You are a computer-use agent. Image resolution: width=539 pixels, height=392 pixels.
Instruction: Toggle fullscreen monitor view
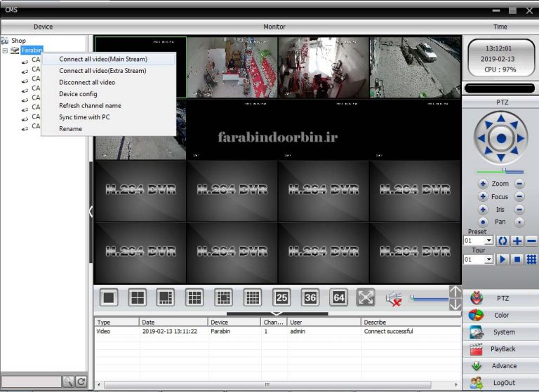tap(366, 297)
